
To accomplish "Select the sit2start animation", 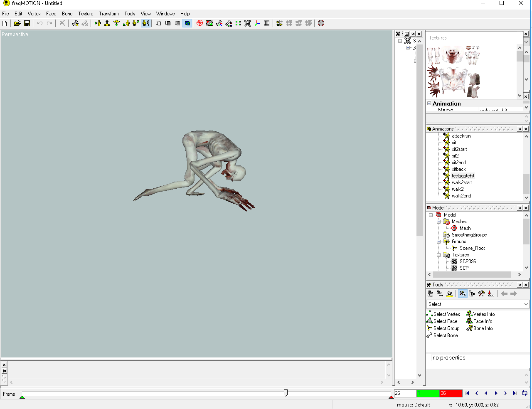I will coord(459,149).
